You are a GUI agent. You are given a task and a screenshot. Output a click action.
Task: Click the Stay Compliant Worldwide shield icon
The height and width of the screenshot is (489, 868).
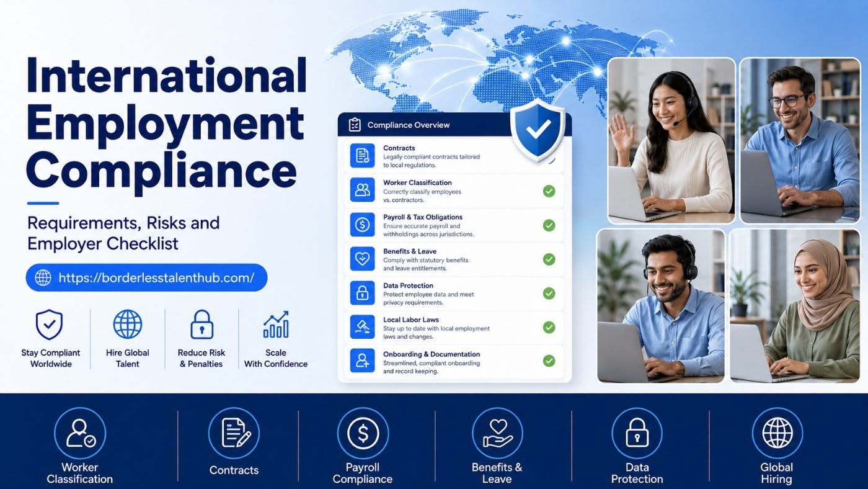(49, 325)
